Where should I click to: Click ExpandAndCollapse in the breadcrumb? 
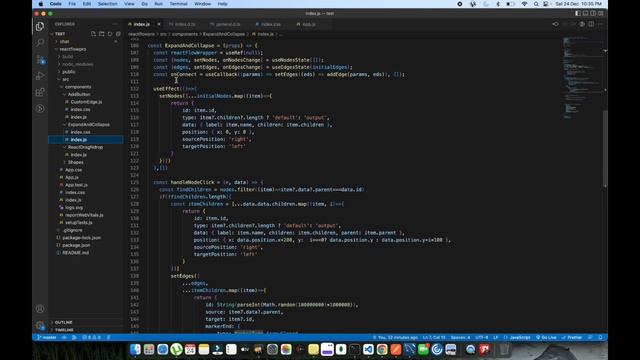coord(224,34)
